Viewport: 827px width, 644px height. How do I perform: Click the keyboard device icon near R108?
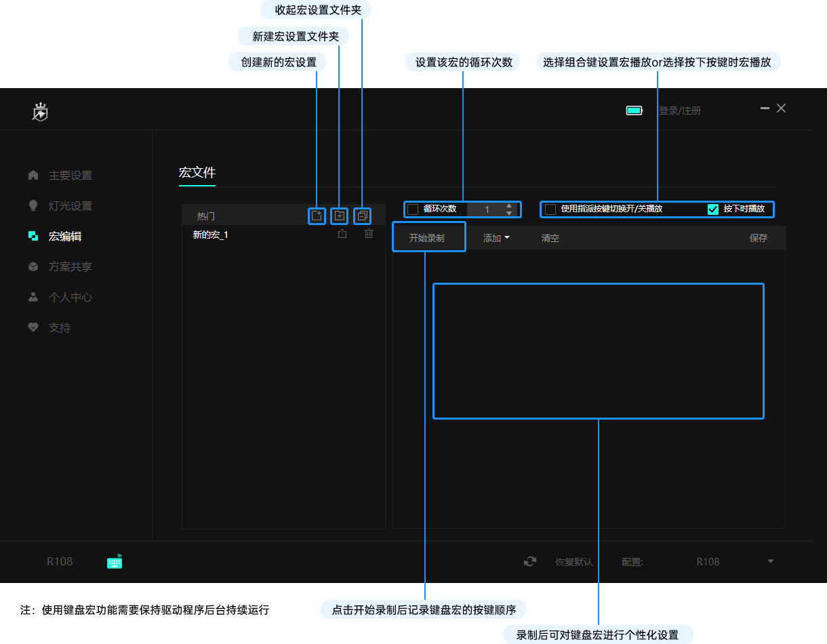point(115,562)
